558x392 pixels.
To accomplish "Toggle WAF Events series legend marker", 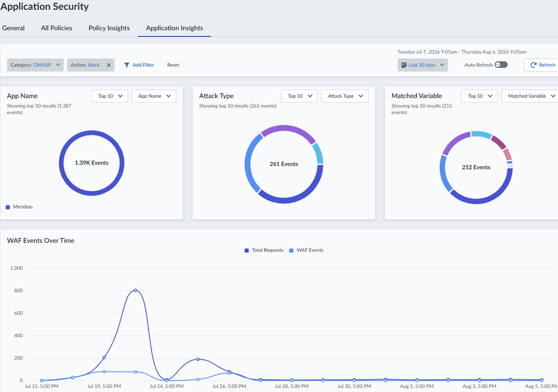I will point(292,250).
